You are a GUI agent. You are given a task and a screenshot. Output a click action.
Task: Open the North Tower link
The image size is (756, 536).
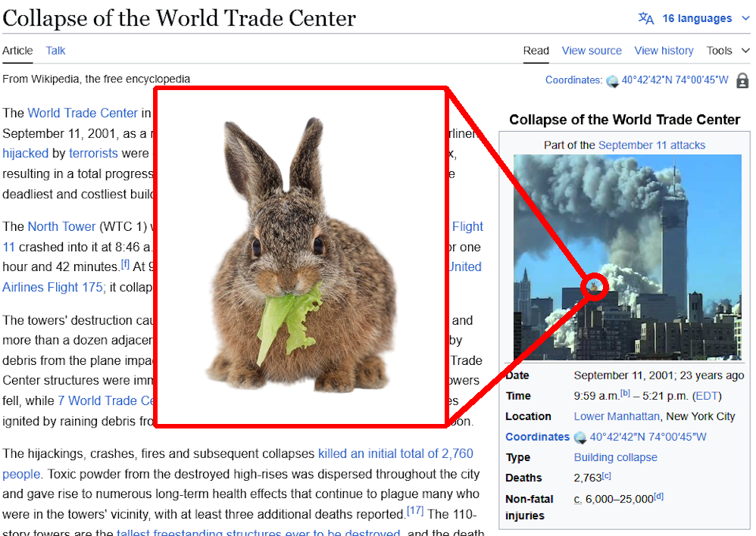(x=61, y=226)
